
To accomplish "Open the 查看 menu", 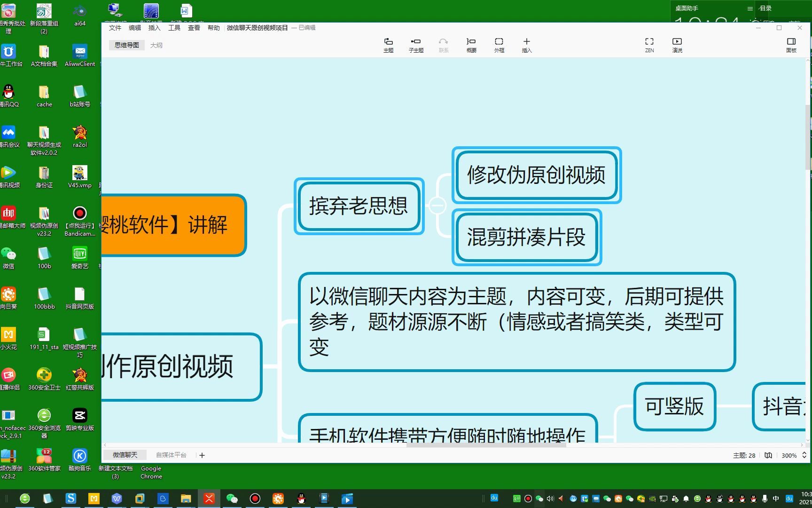I will [x=194, y=28].
